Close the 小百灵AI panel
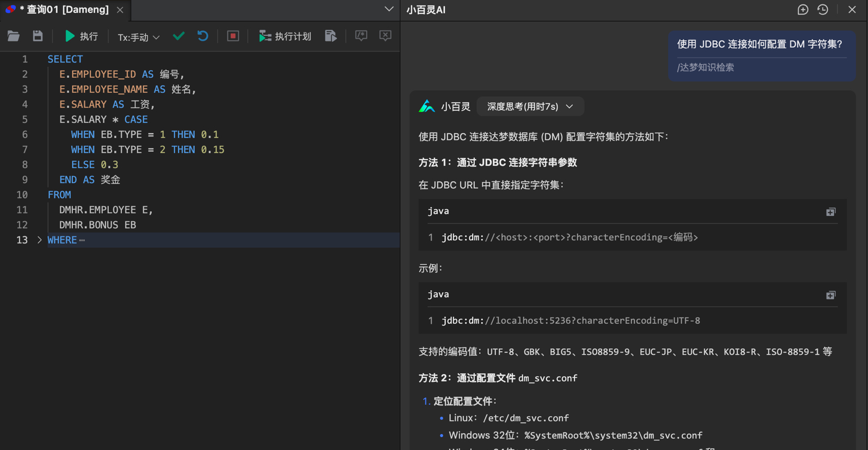Screen dimensions: 868x450 pos(852,10)
